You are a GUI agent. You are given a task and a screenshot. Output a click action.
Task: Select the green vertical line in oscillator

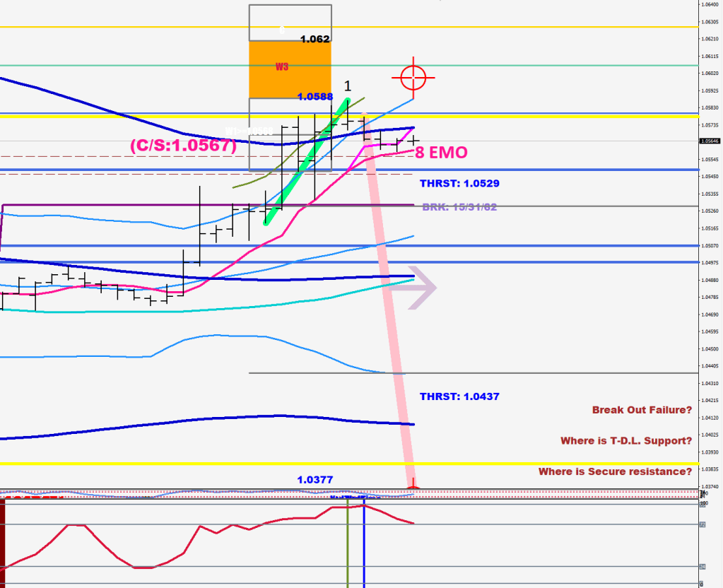tap(348, 544)
